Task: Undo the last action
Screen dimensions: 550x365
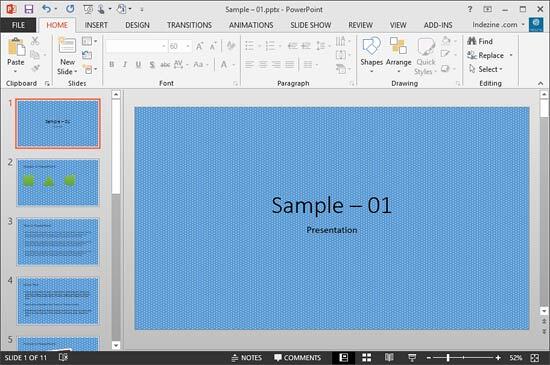Action: (x=46, y=9)
